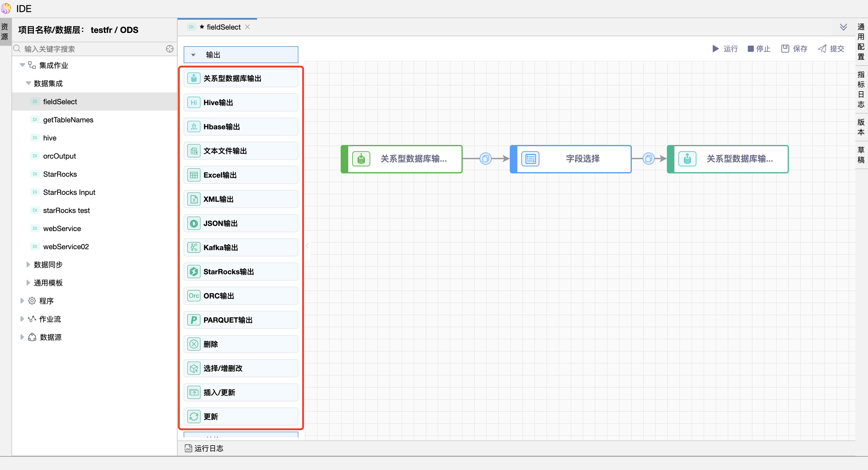Click the 字段选择 node icon on canvas
Viewport: 868px width, 470px height.
tap(530, 159)
